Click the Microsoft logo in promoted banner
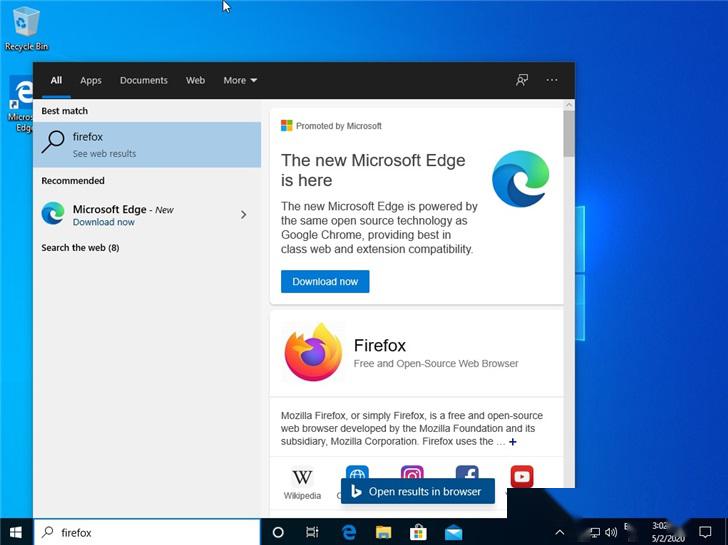 tap(286, 125)
